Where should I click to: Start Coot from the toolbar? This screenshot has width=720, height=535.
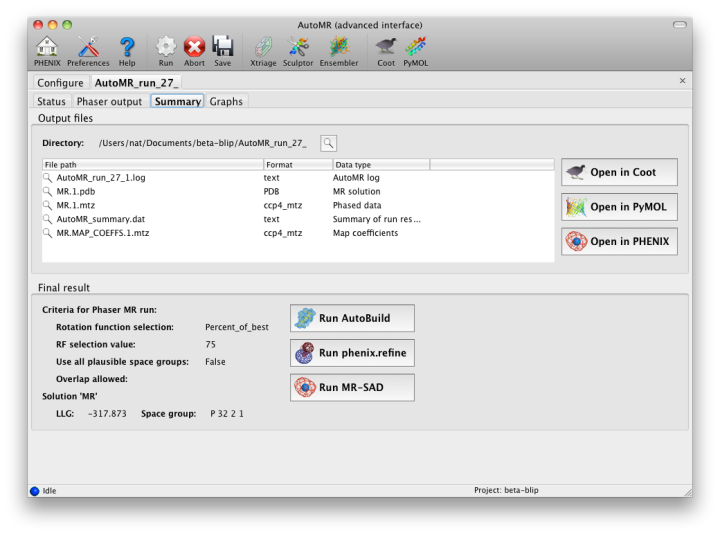(385, 48)
